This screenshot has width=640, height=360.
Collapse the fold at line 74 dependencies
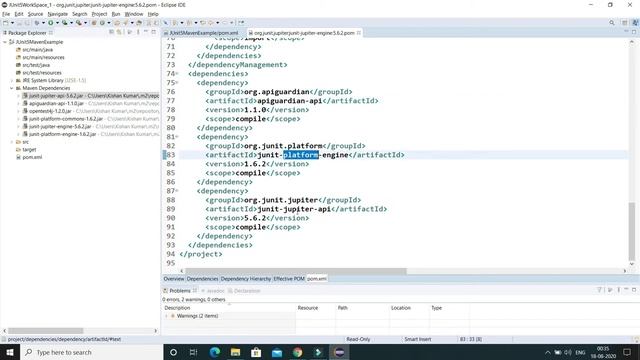coord(177,74)
